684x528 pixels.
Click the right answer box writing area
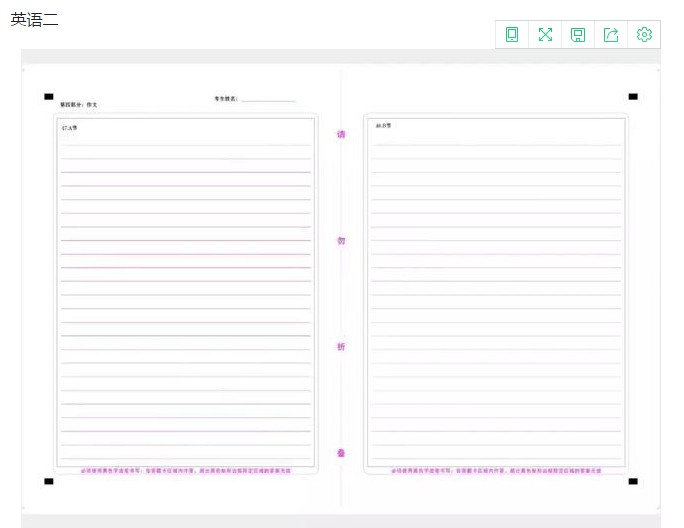coord(496,290)
